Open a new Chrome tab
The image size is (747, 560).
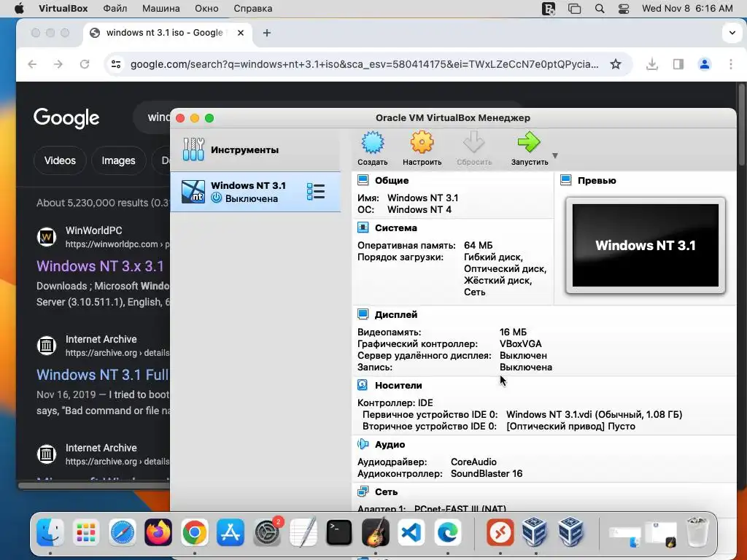pos(267,33)
